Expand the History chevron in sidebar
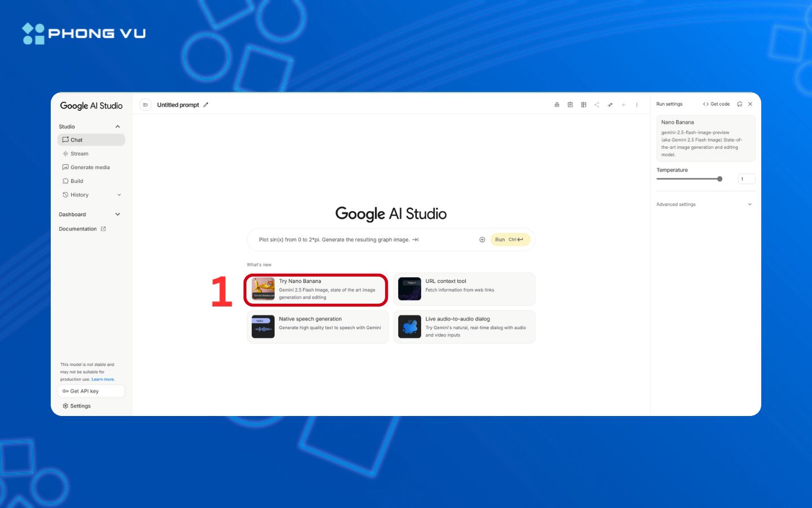This screenshot has width=812, height=508. pyautogui.click(x=119, y=195)
